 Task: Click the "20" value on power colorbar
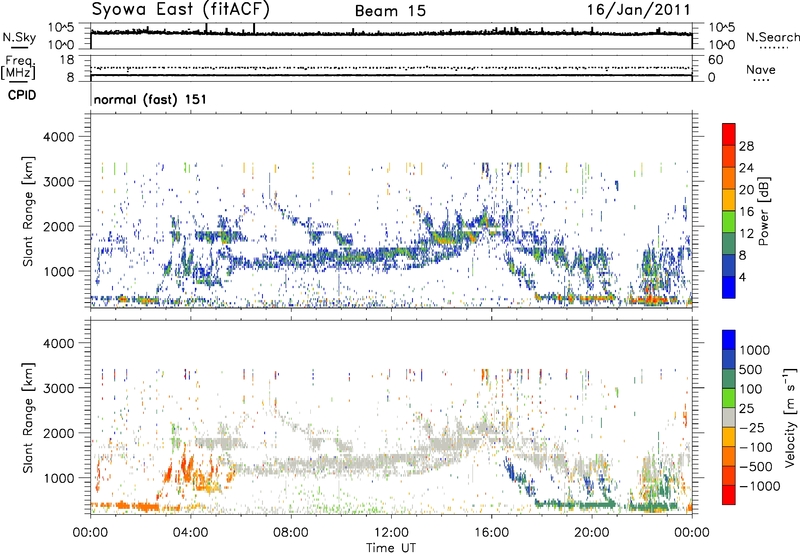[746, 190]
